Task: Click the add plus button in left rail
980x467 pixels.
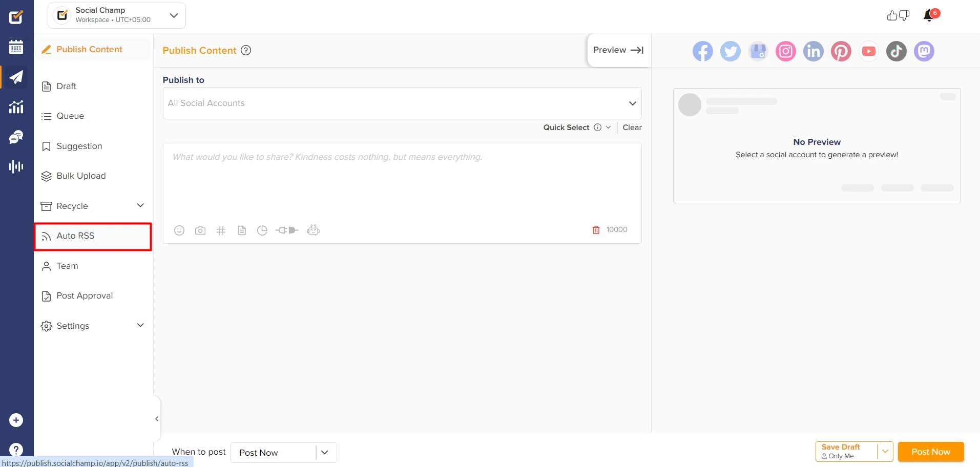Action: click(16, 420)
